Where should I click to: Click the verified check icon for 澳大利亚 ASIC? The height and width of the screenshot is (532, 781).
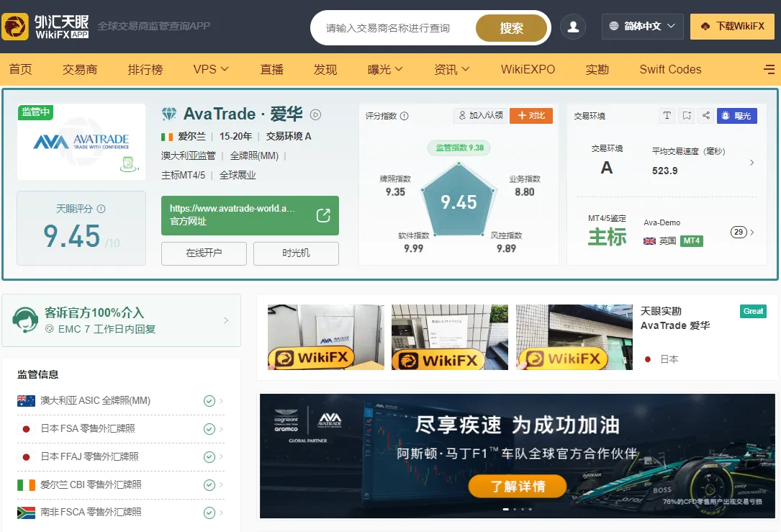pyautogui.click(x=209, y=401)
